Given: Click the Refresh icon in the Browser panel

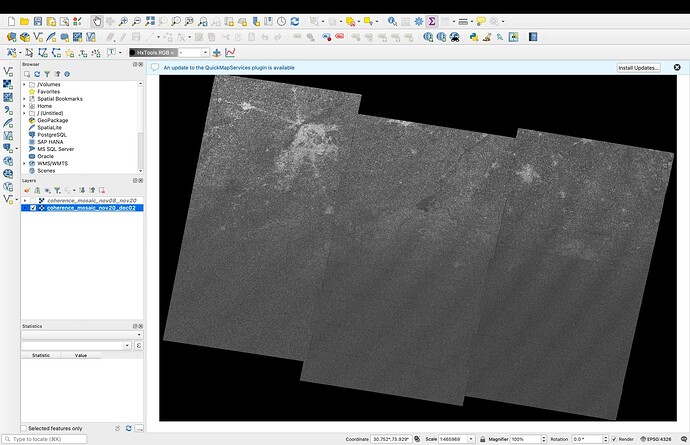Looking at the screenshot, I should (x=37, y=74).
